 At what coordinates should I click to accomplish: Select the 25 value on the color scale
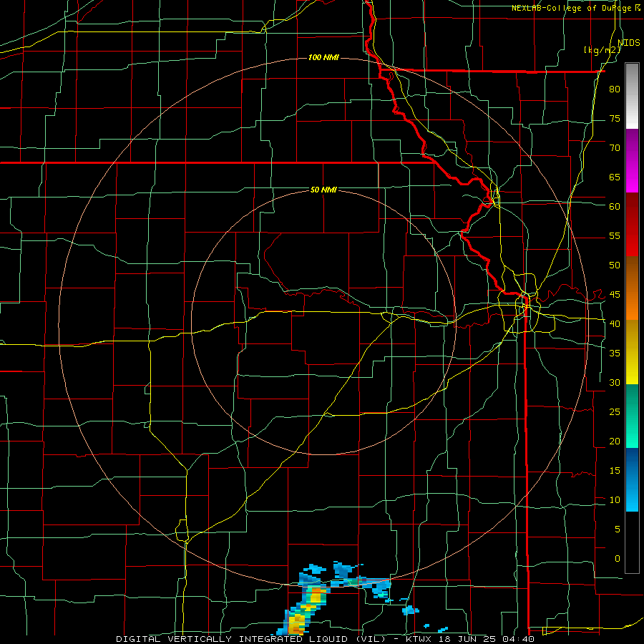(x=615, y=412)
